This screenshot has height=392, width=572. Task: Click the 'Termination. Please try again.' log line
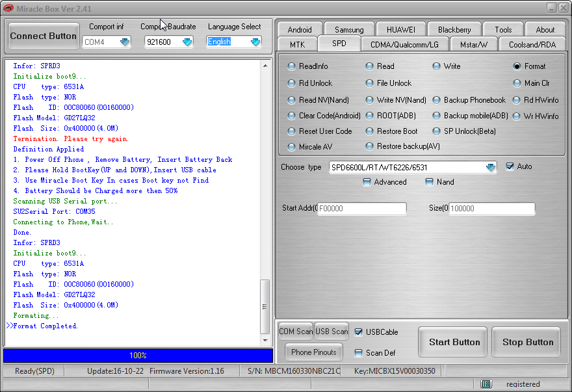click(71, 138)
